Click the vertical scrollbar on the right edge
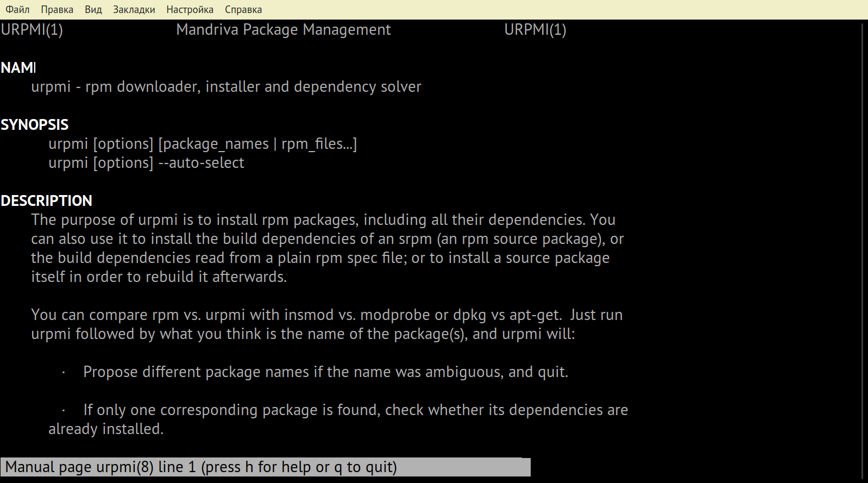 [x=863, y=250]
